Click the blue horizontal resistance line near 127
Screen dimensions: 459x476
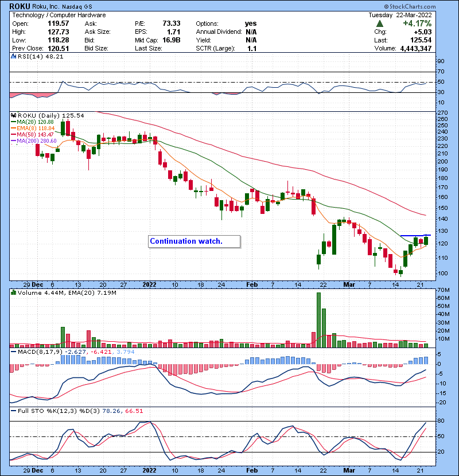tap(415, 235)
